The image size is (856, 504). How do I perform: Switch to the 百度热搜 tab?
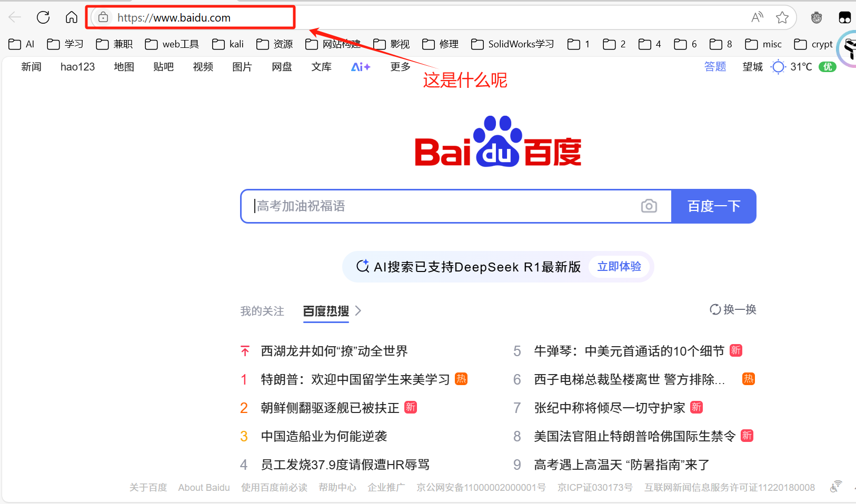pyautogui.click(x=326, y=311)
